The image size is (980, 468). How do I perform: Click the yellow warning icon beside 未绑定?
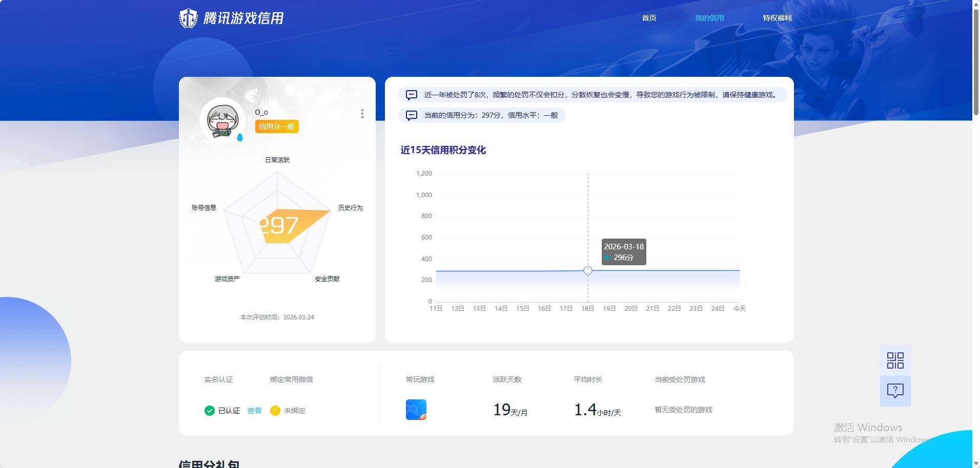pyautogui.click(x=275, y=411)
